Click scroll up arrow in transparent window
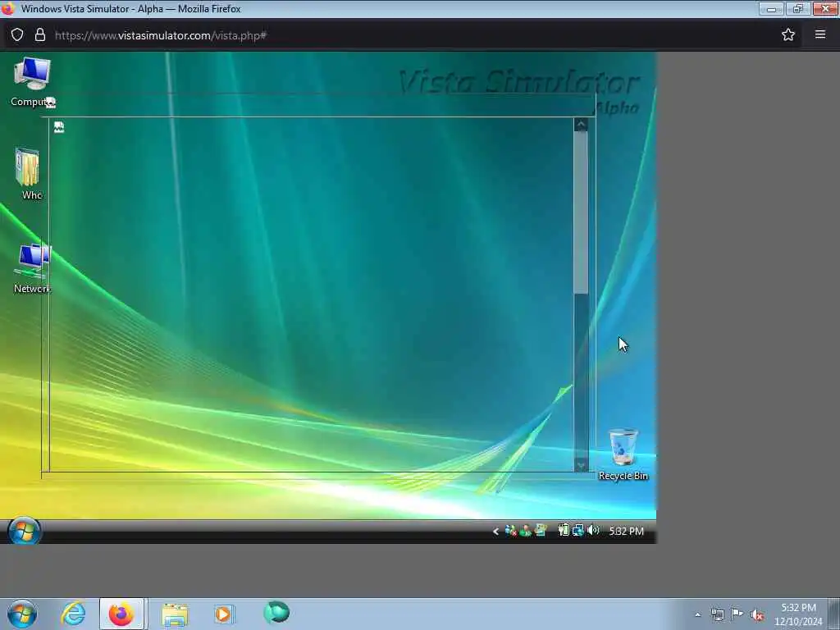The height and width of the screenshot is (630, 840). (582, 126)
